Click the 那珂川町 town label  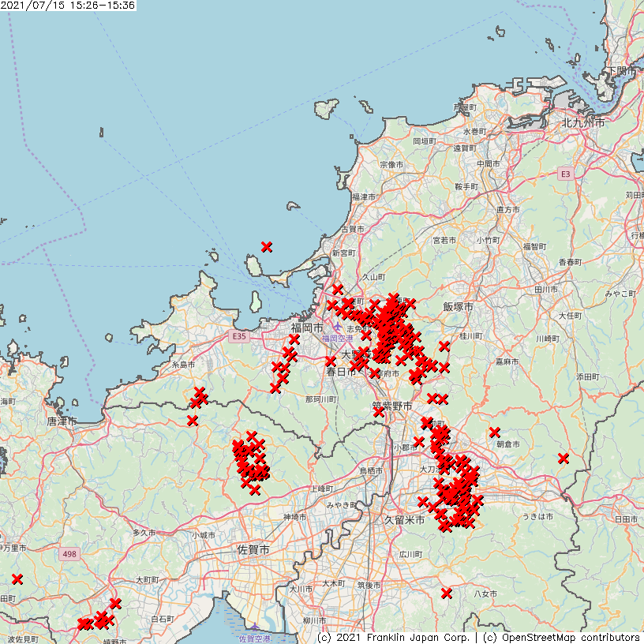(321, 399)
